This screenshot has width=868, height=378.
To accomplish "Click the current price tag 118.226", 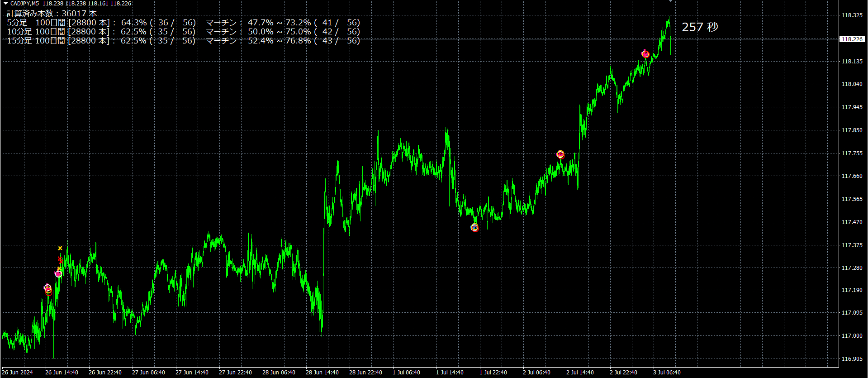I will tap(852, 39).
